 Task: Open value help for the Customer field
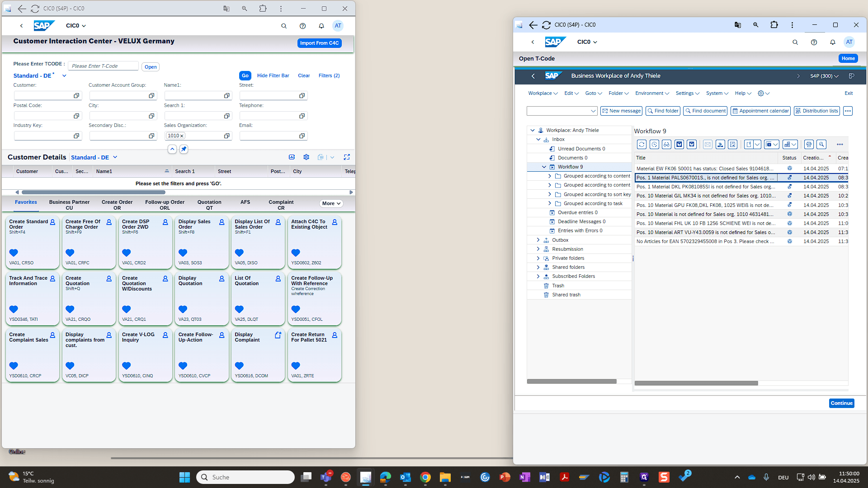(x=76, y=96)
